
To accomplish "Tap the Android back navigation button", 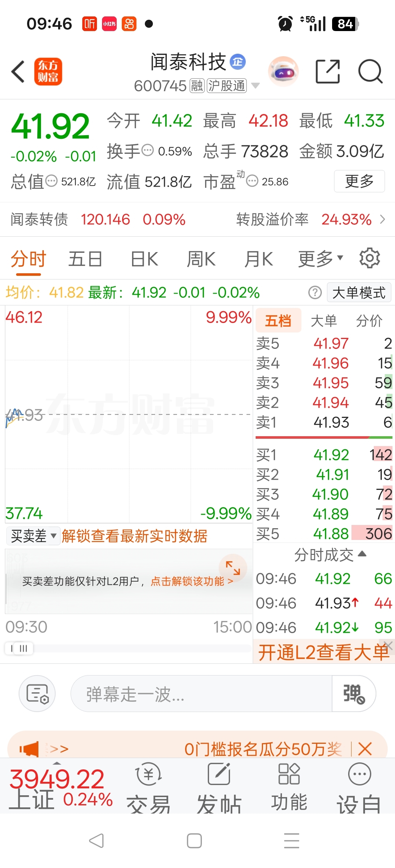I will 97,841.
